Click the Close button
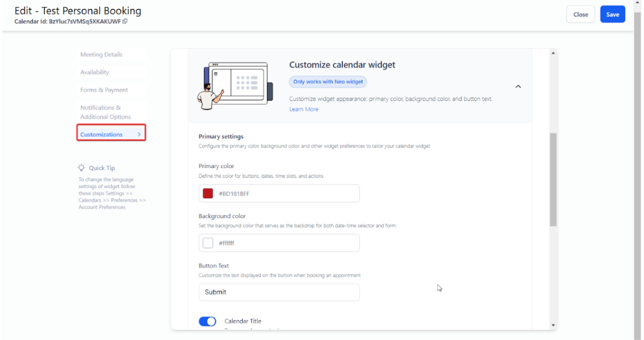 [580, 14]
